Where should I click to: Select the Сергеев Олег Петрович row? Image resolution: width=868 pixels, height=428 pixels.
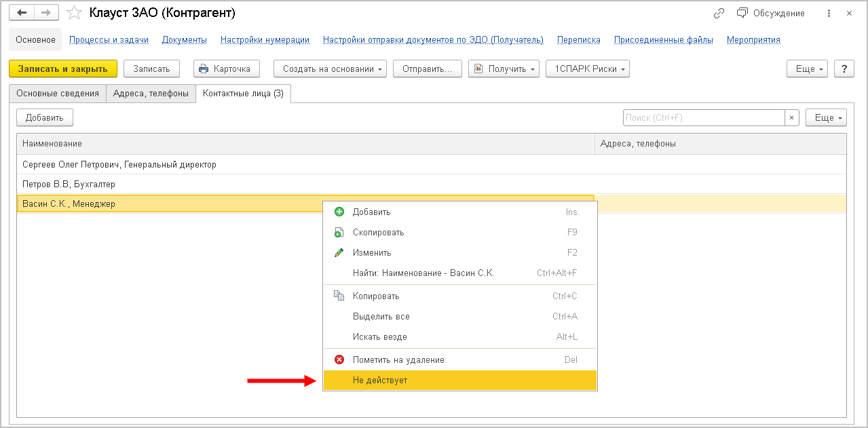[x=119, y=164]
